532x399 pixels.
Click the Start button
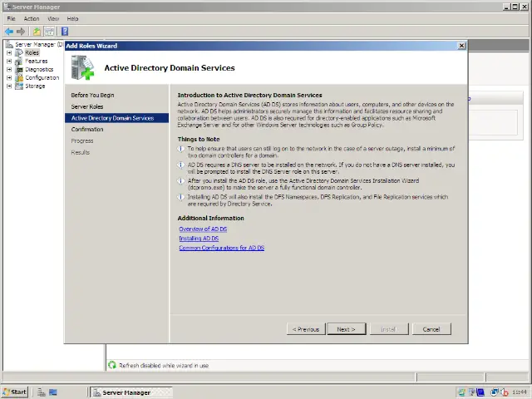(x=15, y=392)
